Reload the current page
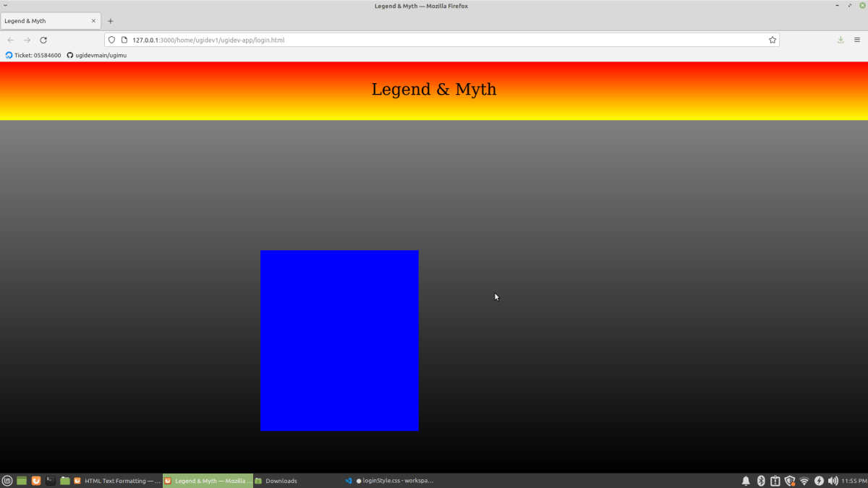The image size is (868, 488). [x=43, y=40]
